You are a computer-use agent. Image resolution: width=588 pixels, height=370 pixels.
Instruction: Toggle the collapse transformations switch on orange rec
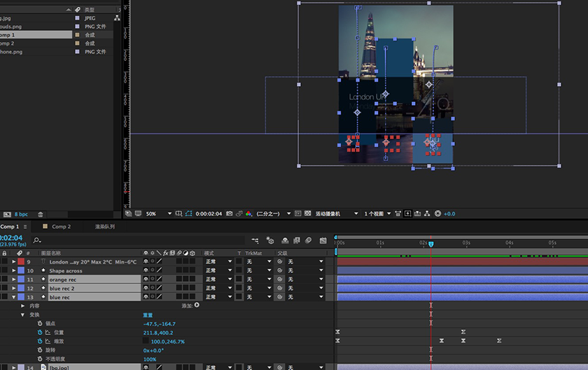point(153,279)
